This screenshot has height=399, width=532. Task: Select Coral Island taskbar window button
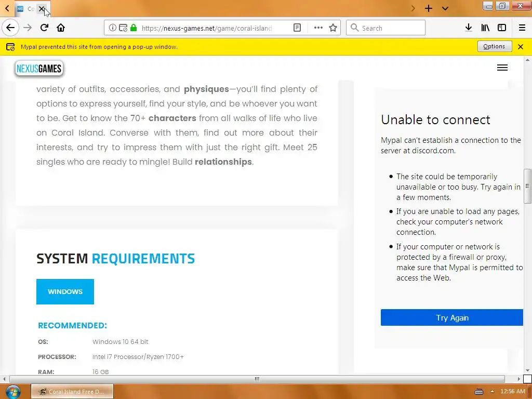72,392
